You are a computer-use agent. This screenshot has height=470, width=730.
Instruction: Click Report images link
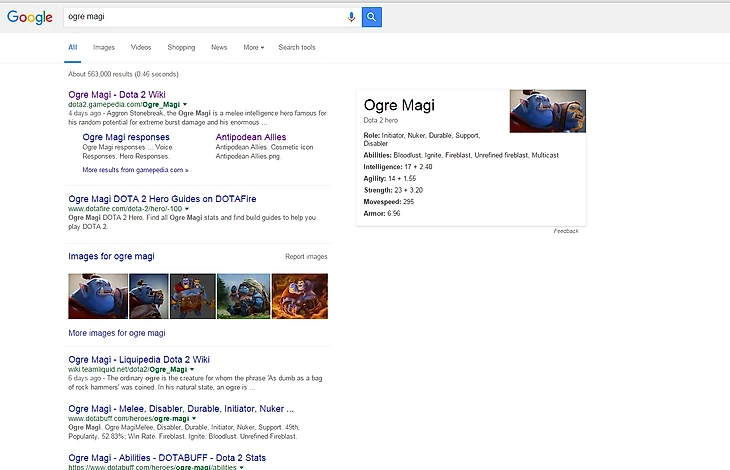pyautogui.click(x=306, y=257)
